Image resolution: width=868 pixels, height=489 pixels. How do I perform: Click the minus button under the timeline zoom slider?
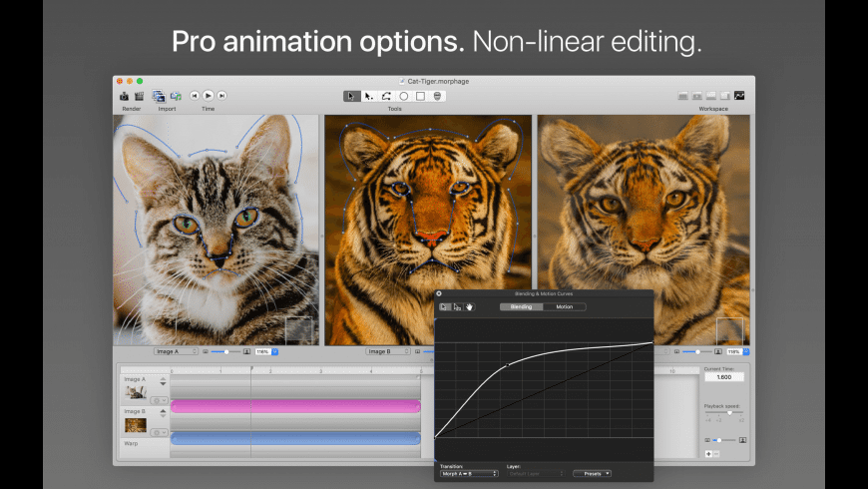click(715, 454)
